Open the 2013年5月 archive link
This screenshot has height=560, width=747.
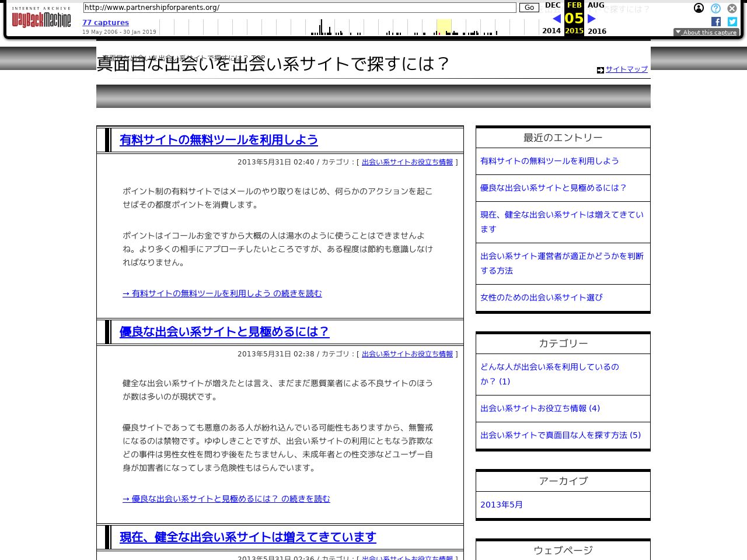(x=501, y=505)
